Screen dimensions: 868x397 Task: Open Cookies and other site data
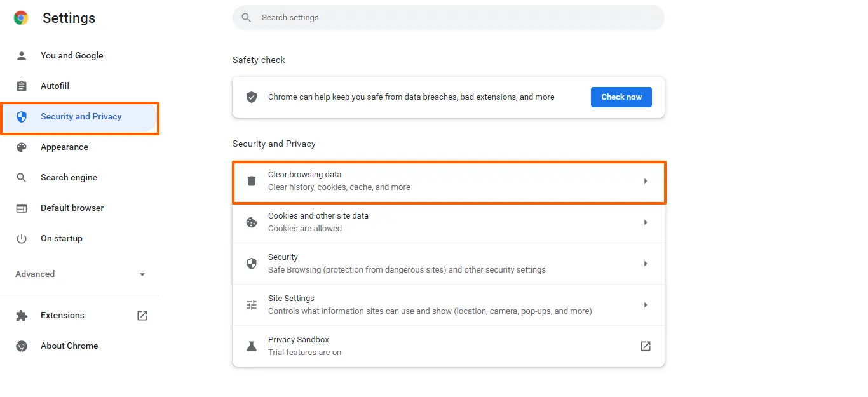click(x=449, y=222)
